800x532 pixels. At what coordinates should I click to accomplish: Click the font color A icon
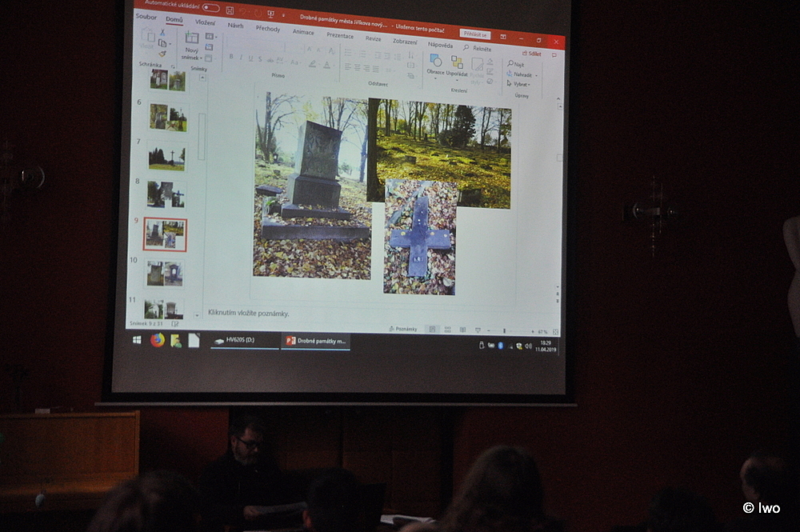(x=326, y=66)
